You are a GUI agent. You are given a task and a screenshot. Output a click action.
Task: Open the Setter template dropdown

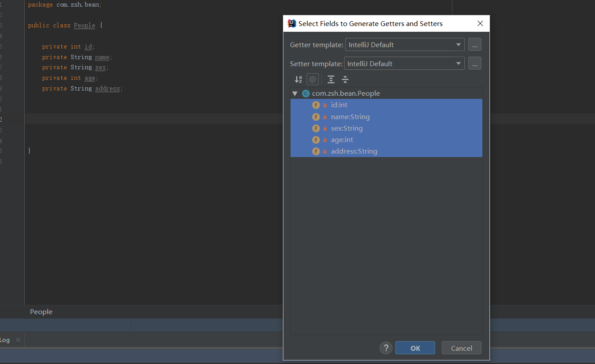click(404, 64)
